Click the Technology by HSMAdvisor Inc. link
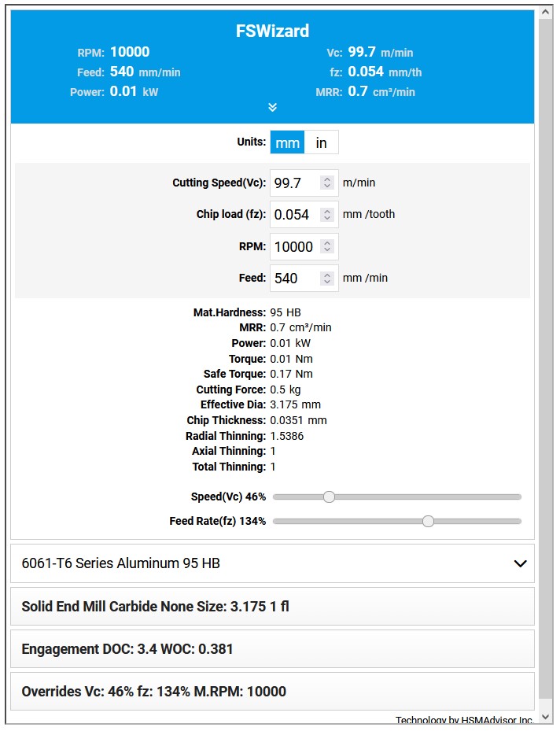560x731 pixels. click(x=465, y=720)
